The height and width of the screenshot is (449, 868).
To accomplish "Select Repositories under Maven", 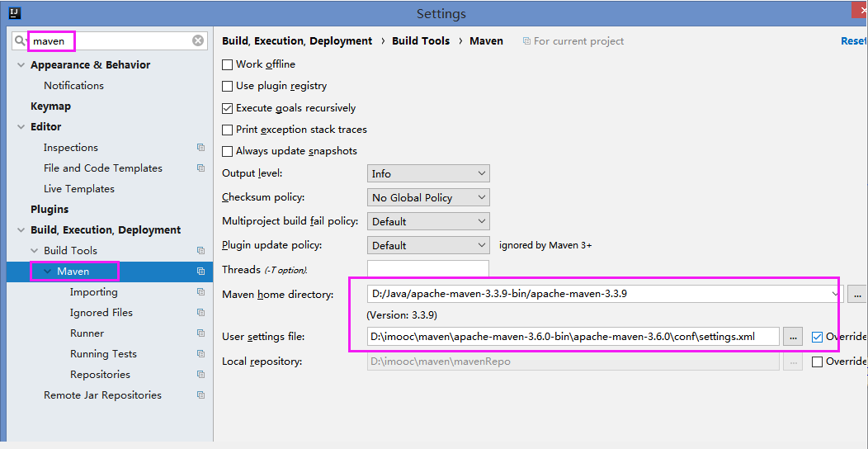I will [x=100, y=375].
